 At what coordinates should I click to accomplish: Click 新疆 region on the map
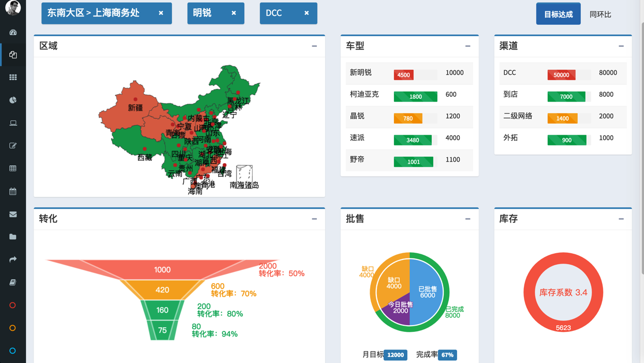coord(135,107)
